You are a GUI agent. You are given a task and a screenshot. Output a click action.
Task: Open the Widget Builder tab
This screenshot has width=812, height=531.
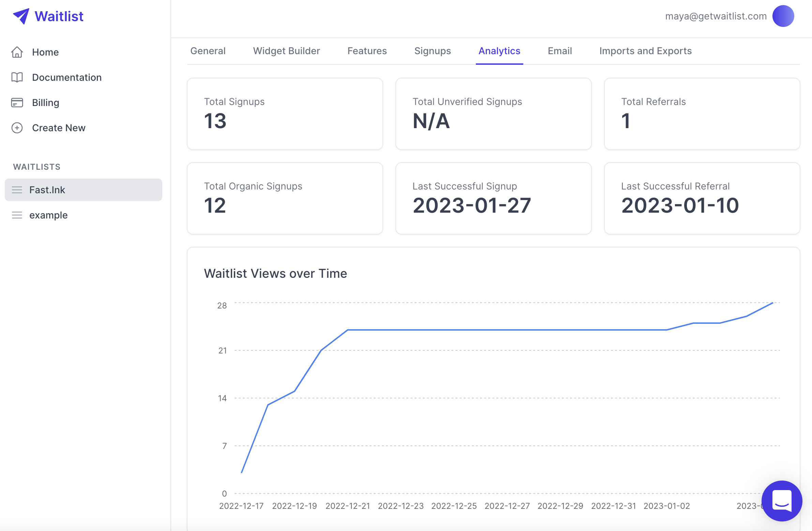click(x=286, y=51)
